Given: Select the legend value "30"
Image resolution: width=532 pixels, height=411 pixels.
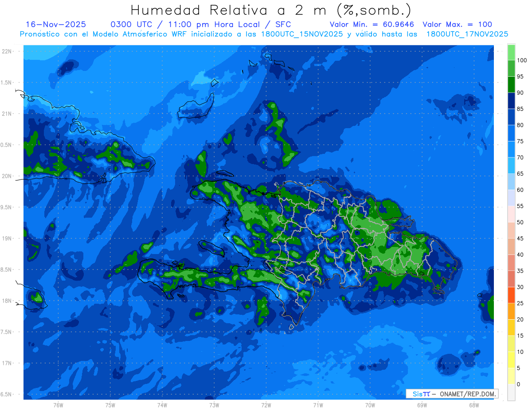Looking at the screenshot, I should click(x=520, y=287).
